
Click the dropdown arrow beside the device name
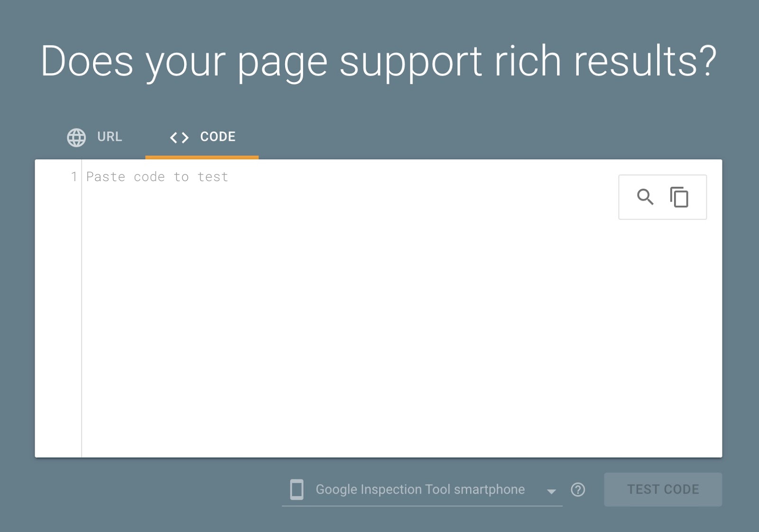coord(552,491)
